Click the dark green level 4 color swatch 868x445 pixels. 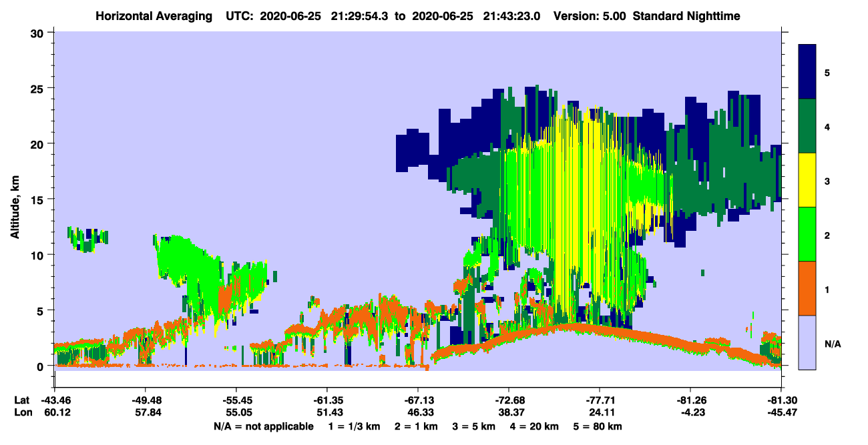[807, 126]
